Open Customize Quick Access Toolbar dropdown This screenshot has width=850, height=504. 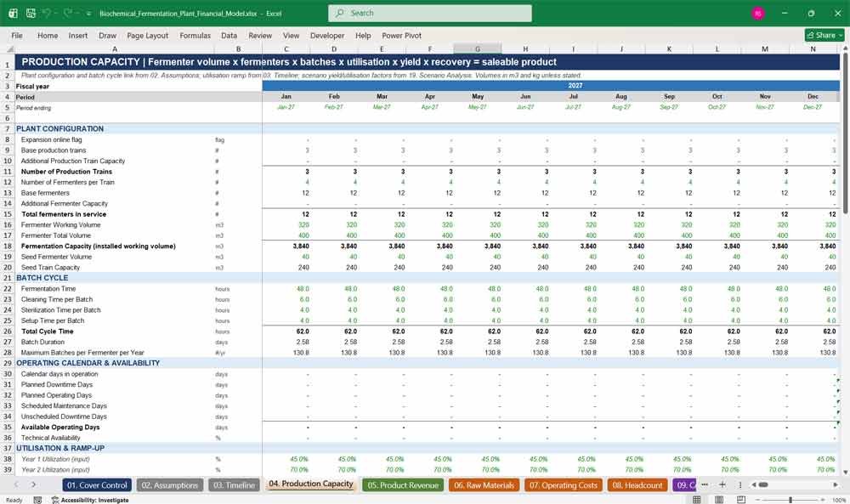click(x=88, y=14)
